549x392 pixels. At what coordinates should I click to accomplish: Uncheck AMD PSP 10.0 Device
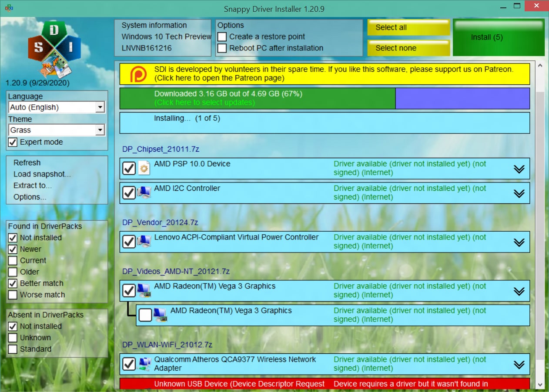129,168
